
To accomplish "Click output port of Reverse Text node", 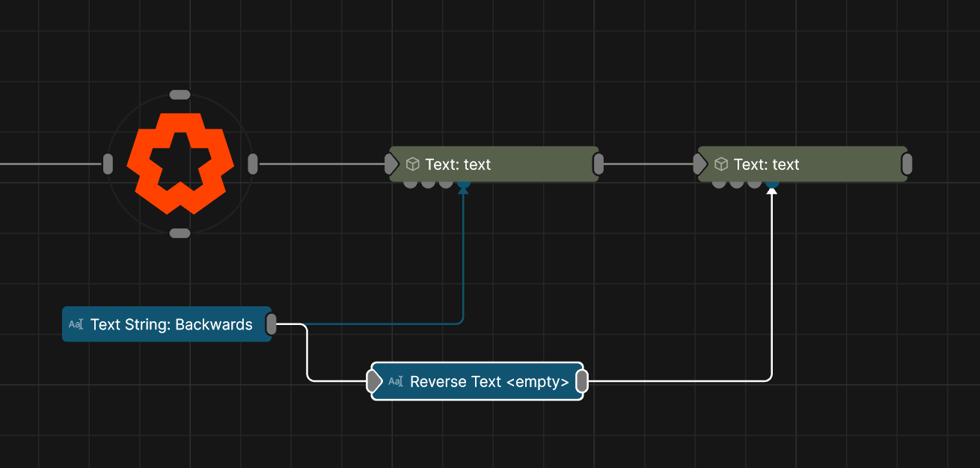I will 581,382.
